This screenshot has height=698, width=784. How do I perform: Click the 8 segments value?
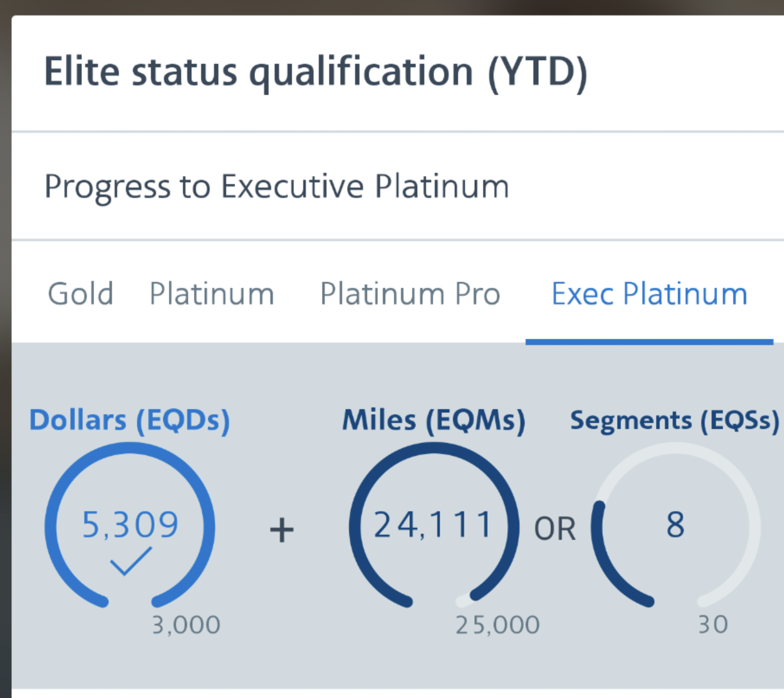pos(675,524)
